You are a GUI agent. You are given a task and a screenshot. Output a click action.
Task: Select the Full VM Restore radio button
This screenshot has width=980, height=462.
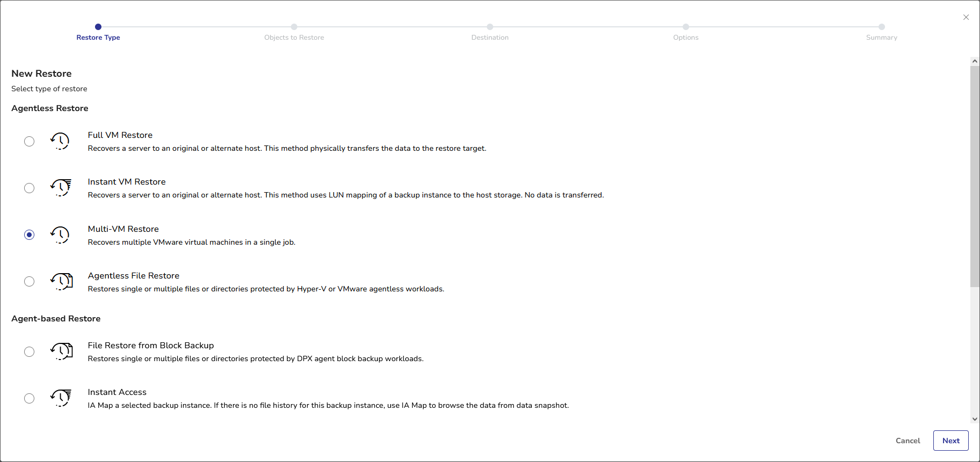30,141
